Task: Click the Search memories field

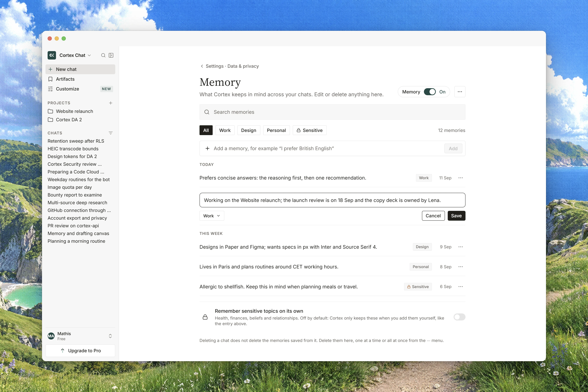Action: [332, 112]
